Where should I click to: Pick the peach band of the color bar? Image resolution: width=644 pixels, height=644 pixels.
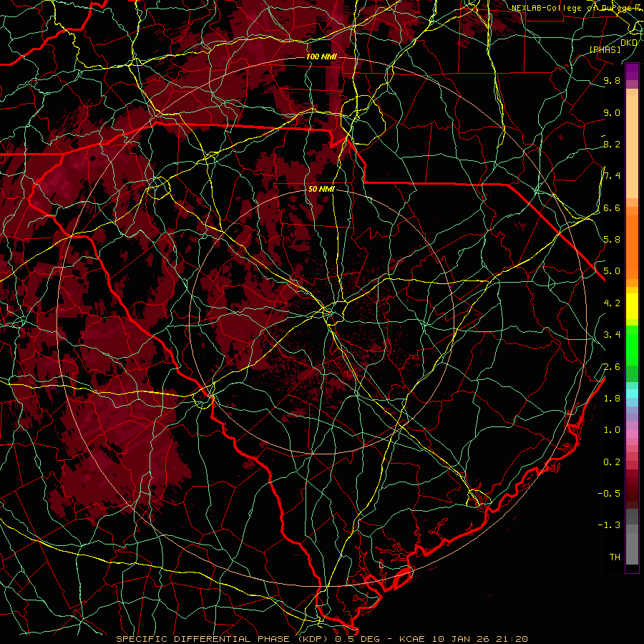click(632, 147)
